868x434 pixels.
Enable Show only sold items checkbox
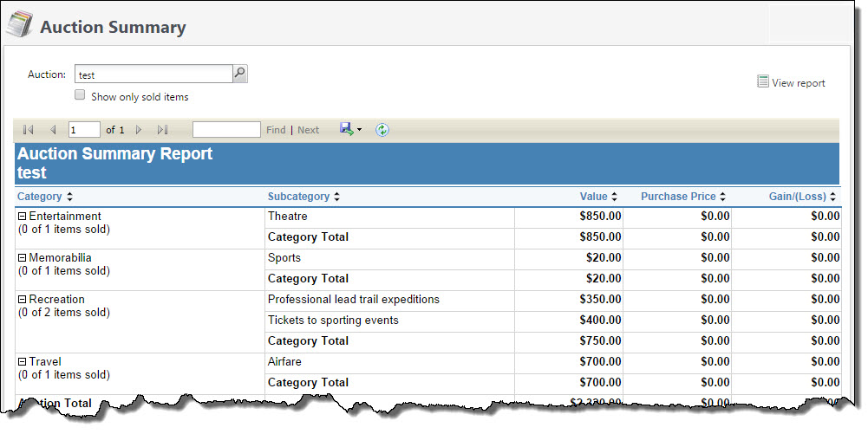81,95
